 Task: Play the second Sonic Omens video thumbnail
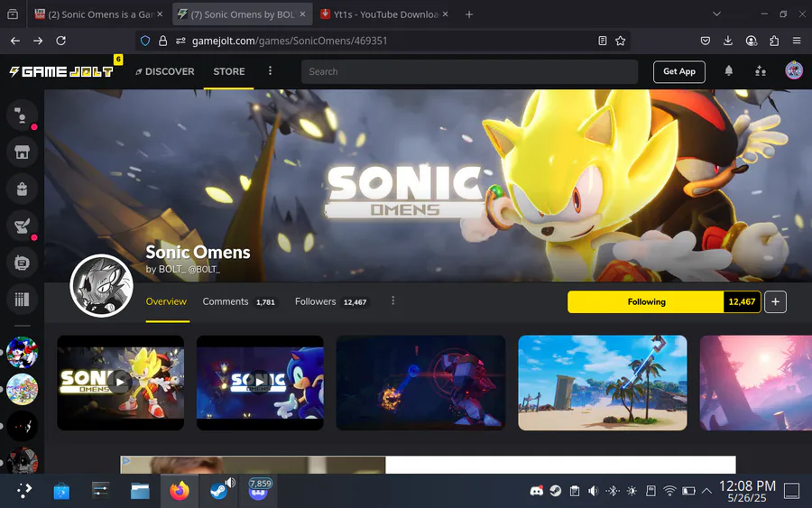click(x=260, y=383)
